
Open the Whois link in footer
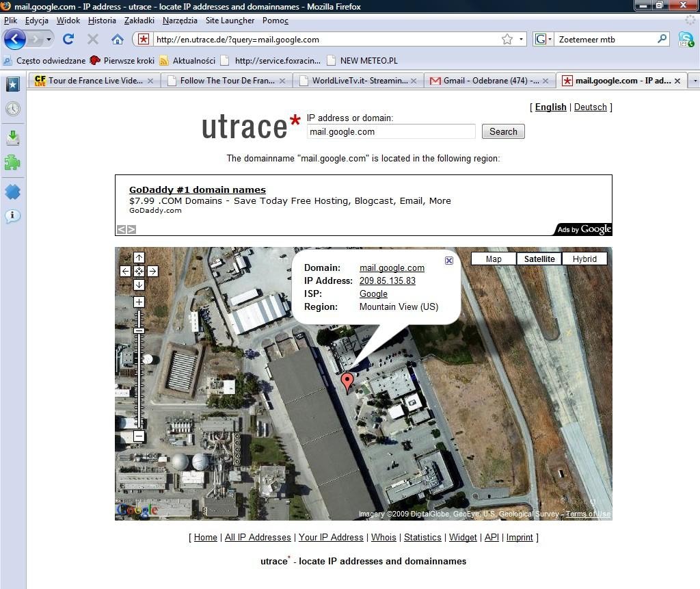point(383,537)
